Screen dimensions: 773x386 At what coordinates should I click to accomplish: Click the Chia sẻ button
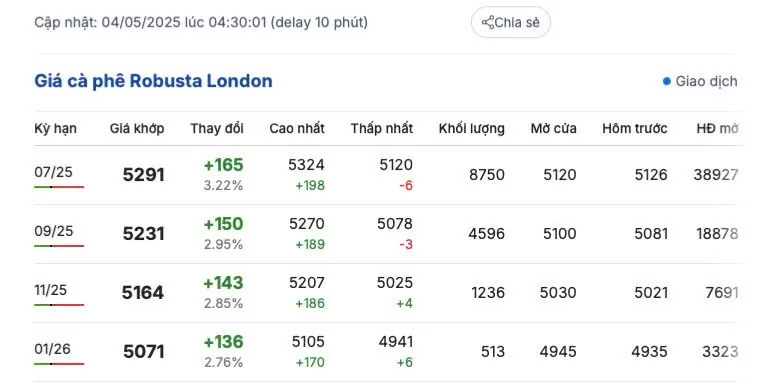click(x=511, y=22)
